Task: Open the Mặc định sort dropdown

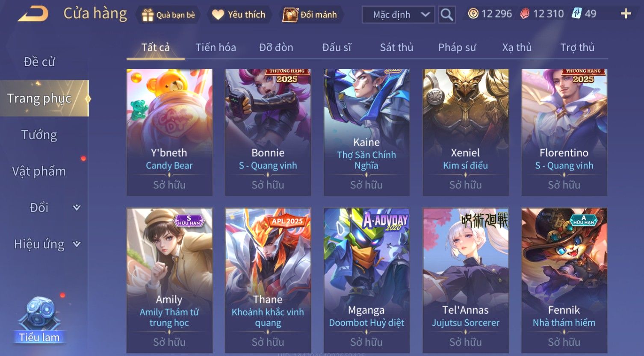Action: [399, 15]
